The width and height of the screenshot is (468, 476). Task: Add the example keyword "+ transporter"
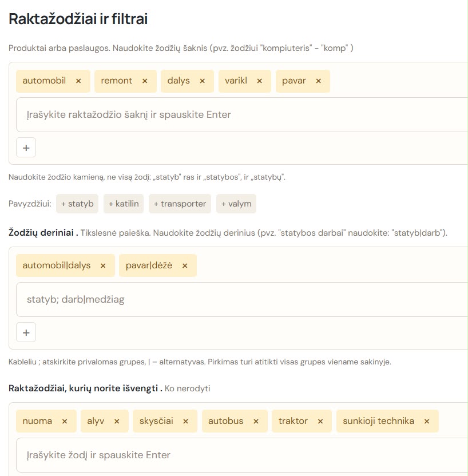click(180, 204)
